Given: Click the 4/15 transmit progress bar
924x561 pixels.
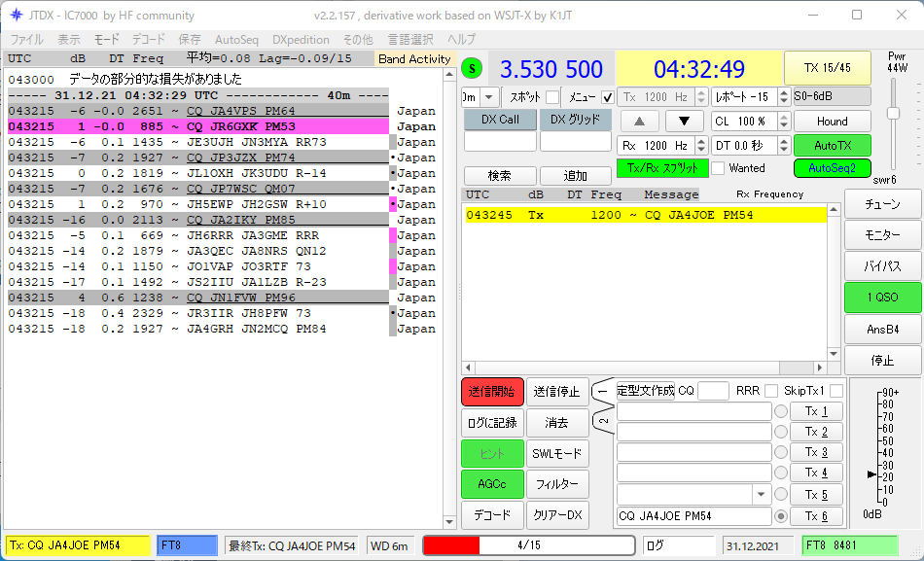Looking at the screenshot, I should 528,545.
